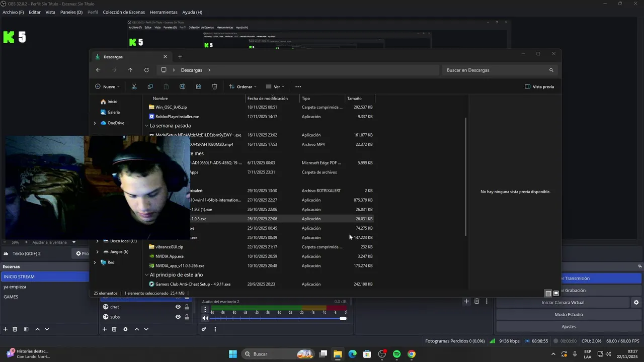Open Google Chrome from the taskbar
The width and height of the screenshot is (644, 362).
tap(412, 354)
